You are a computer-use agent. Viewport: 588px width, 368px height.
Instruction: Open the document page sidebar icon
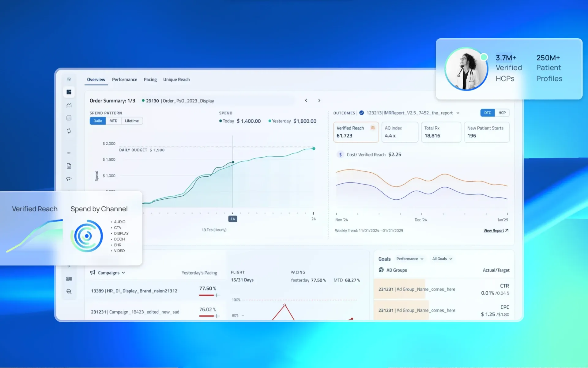tap(69, 166)
